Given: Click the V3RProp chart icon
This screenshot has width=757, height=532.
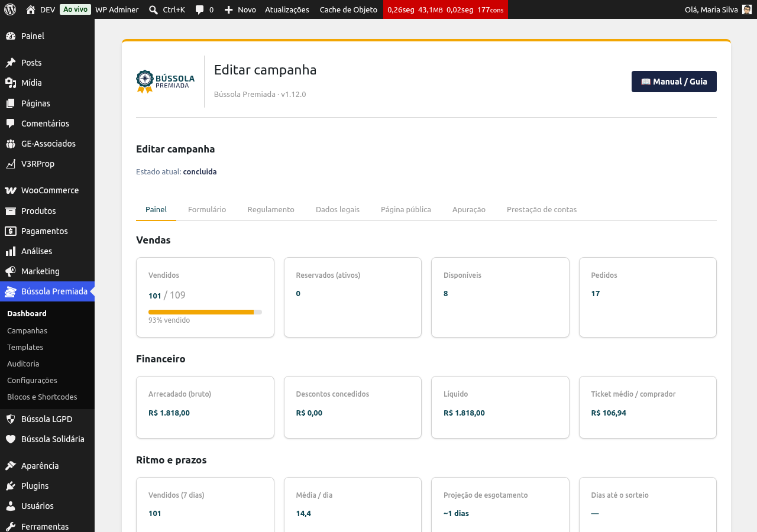Looking at the screenshot, I should tap(11, 164).
